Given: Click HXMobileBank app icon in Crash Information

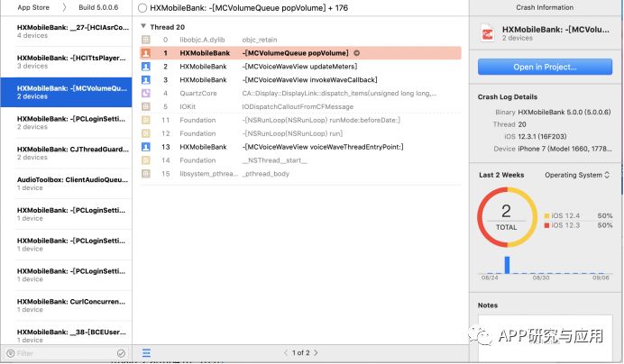Looking at the screenshot, I should (488, 33).
